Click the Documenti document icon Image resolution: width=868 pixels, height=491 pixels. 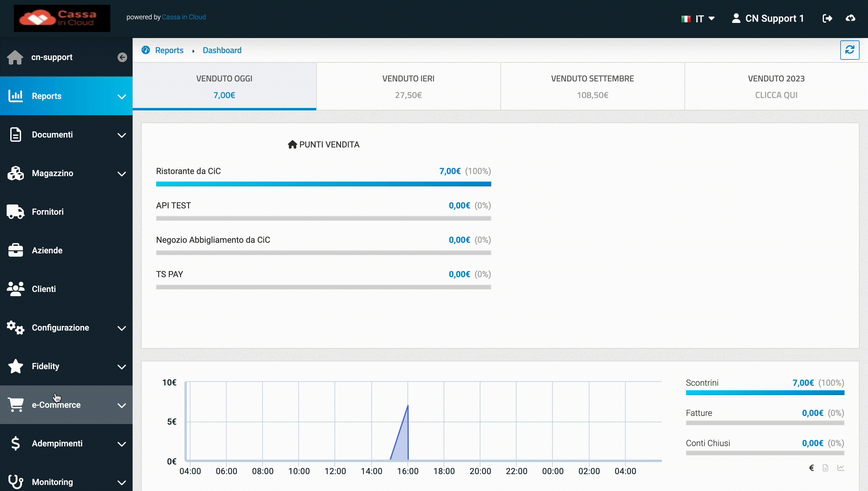(15, 135)
